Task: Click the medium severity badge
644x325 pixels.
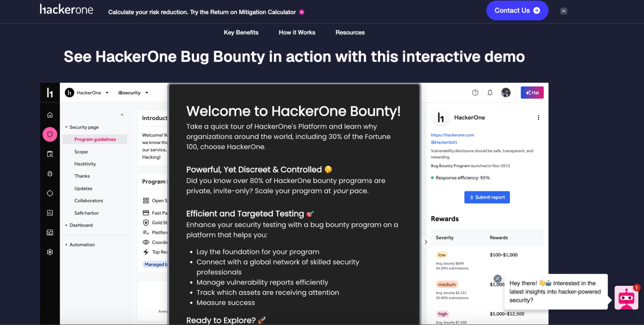Action: click(447, 284)
